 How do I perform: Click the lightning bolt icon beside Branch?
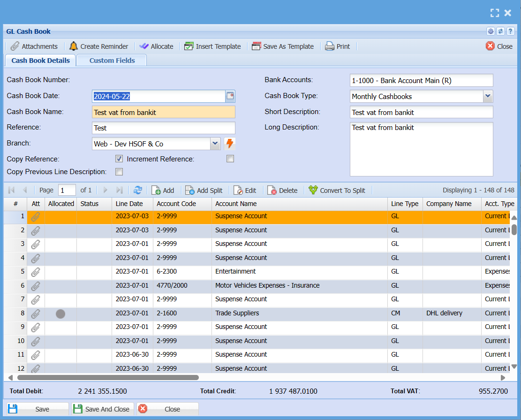point(229,144)
